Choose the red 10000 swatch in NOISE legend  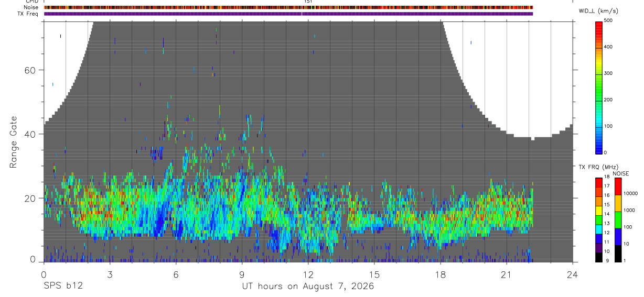pos(618,186)
